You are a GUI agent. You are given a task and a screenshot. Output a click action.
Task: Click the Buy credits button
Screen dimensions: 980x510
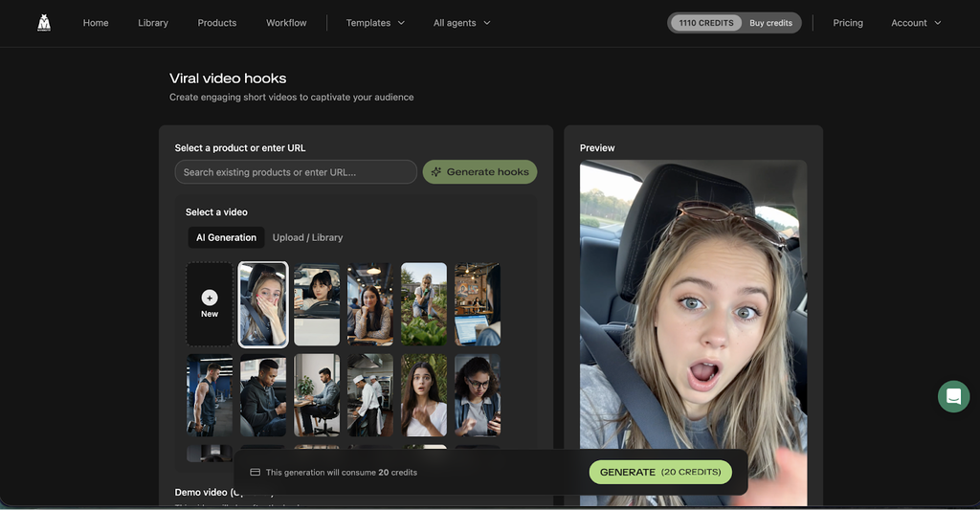pyautogui.click(x=770, y=23)
